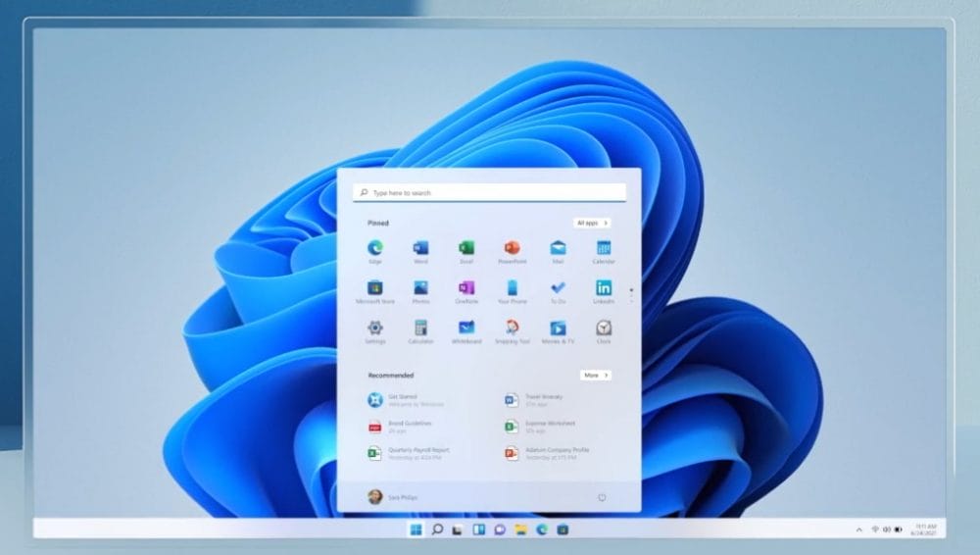
Task: Open the Mail app
Action: tap(558, 252)
